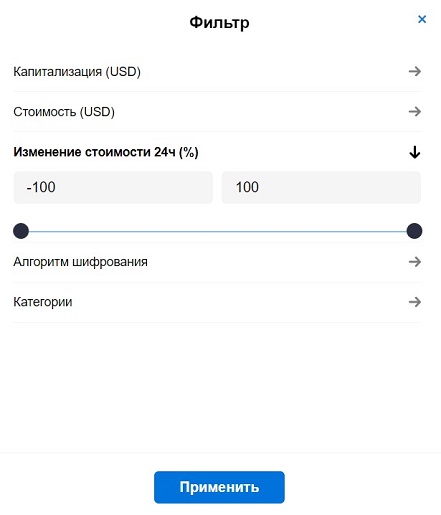Close the Фильтр panel with the X
The image size is (441, 515).
(x=422, y=19)
